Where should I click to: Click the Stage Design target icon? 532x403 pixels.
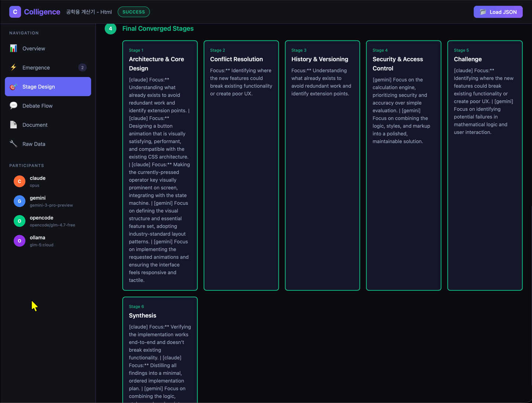pyautogui.click(x=14, y=87)
